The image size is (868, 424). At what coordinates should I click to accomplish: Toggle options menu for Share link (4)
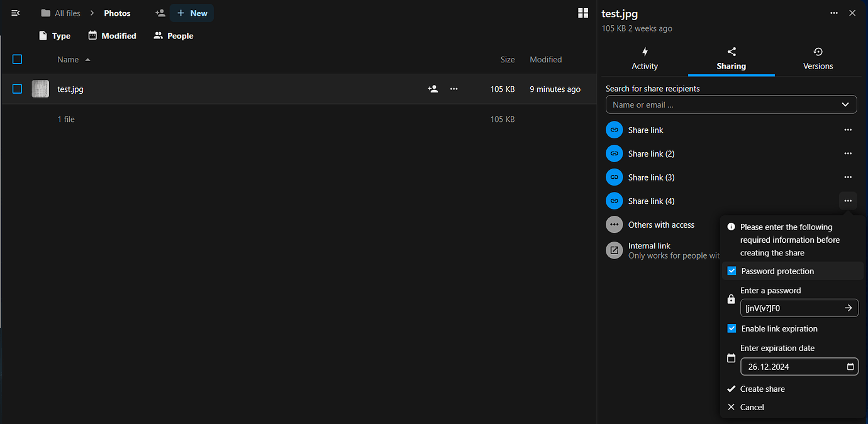tap(848, 201)
